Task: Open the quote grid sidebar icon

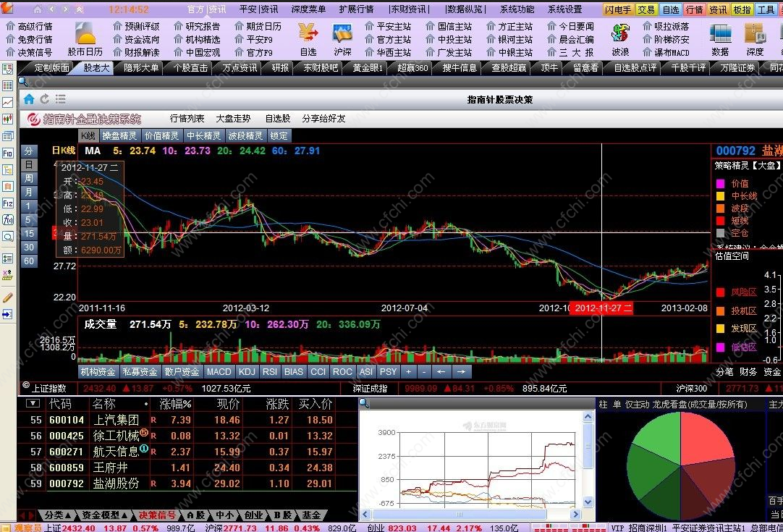Action: (x=7, y=86)
